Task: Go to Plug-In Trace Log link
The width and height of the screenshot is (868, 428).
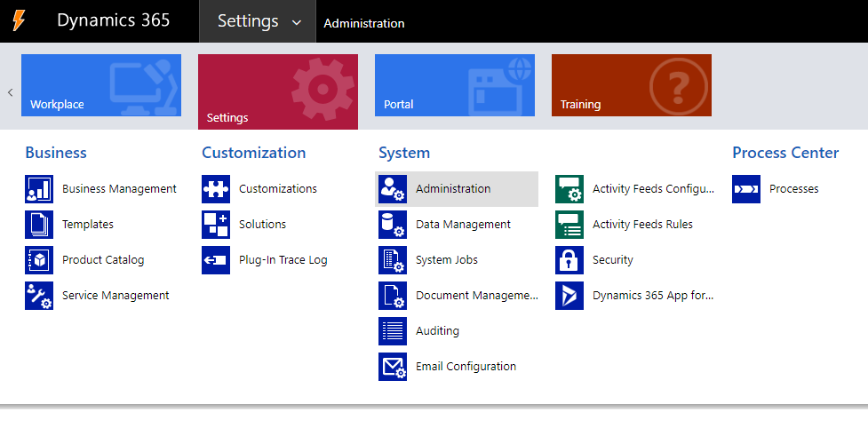Action: (283, 260)
